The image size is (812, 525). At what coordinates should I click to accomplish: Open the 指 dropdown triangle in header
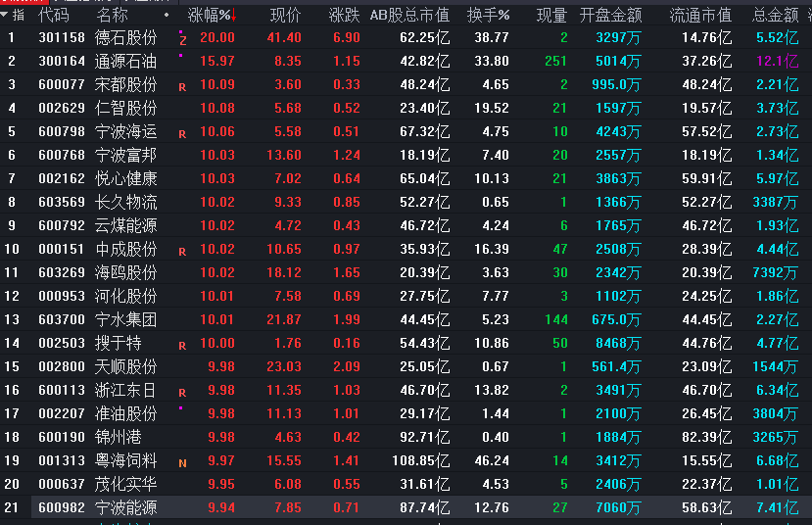tap(4, 15)
